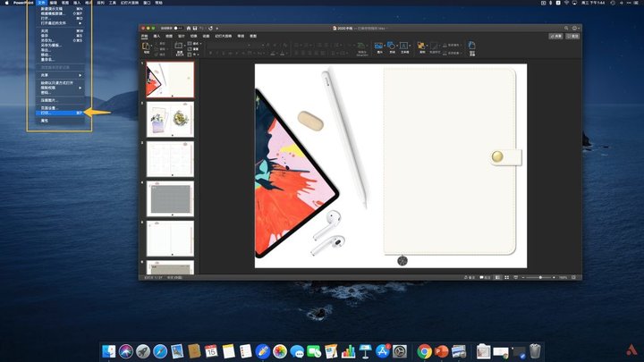Viewport: 644px width, 362px height.
Task: Select the flower design slide thumbnail
Action: (x=170, y=121)
